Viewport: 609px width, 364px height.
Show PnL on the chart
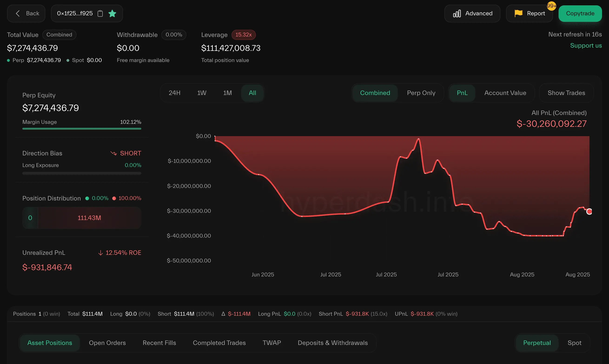tap(462, 93)
